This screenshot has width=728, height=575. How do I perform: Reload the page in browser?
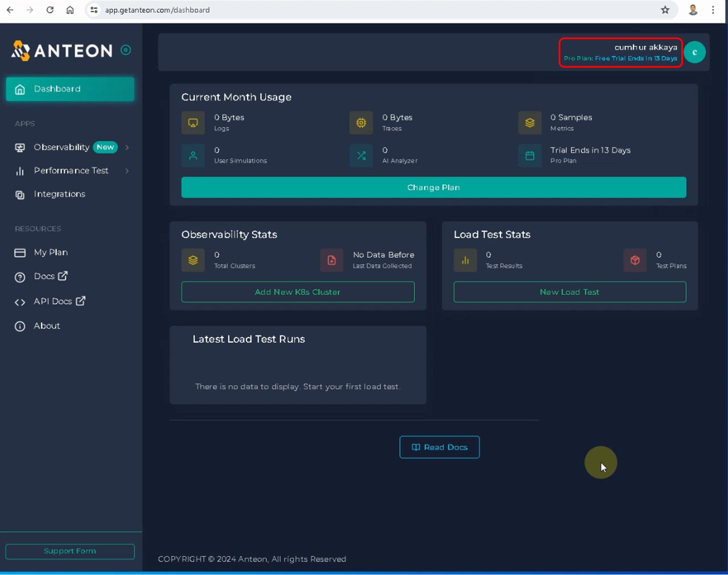coord(50,10)
